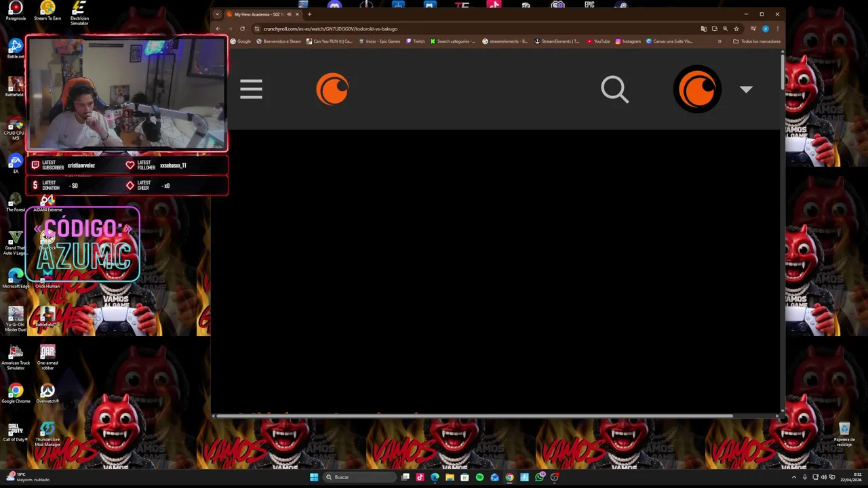Open Can You RUN It bookmark

click(330, 41)
